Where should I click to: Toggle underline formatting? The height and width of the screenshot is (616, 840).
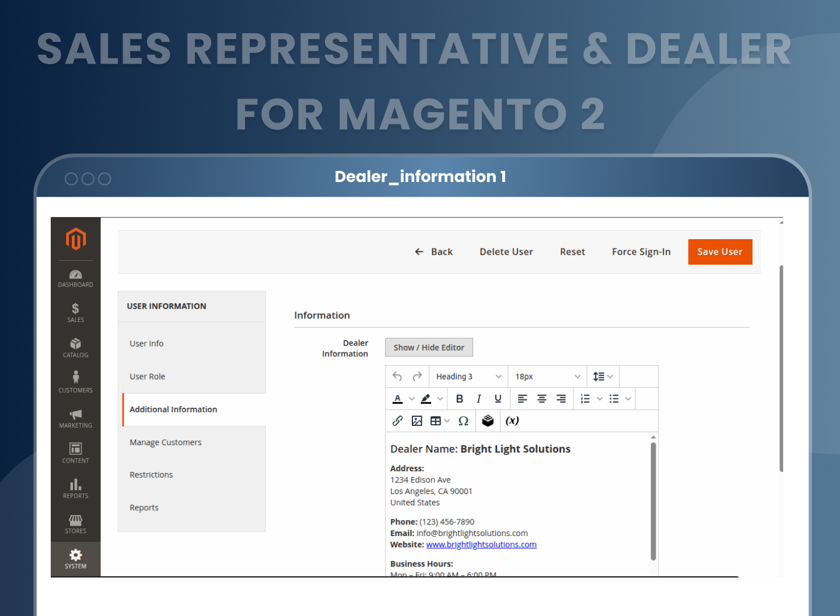pyautogui.click(x=498, y=398)
